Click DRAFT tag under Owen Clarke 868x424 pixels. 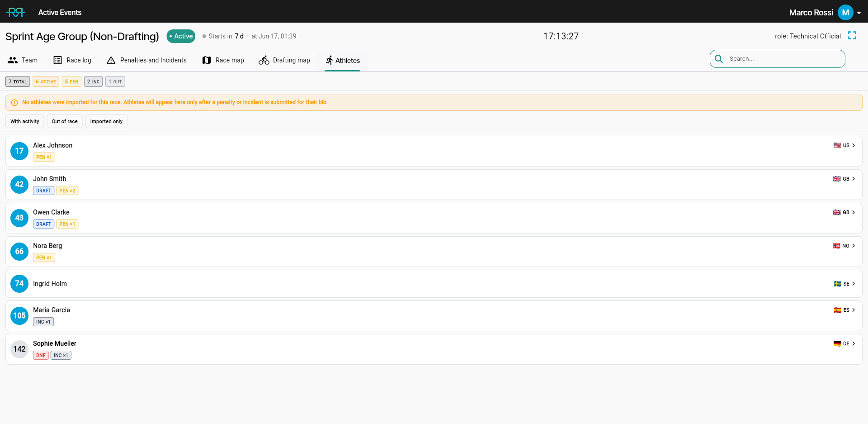click(43, 224)
